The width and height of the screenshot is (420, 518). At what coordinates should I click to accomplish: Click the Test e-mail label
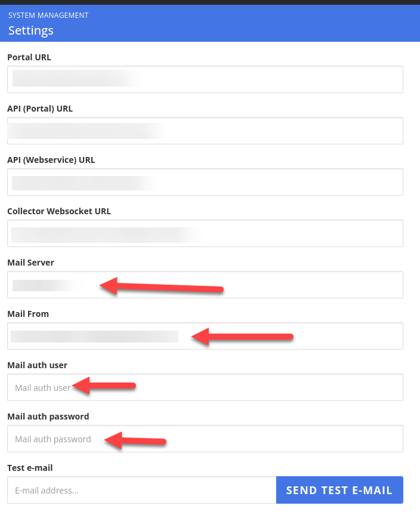click(x=30, y=468)
